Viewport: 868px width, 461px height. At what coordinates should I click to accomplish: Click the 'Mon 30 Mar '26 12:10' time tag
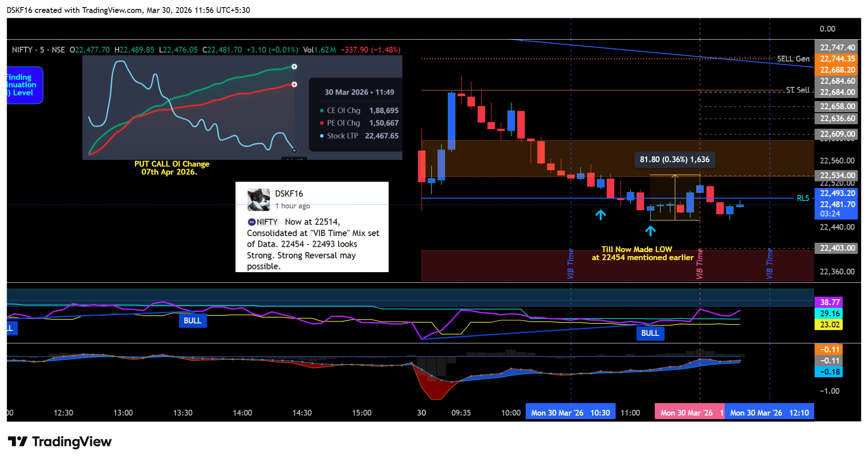point(770,413)
